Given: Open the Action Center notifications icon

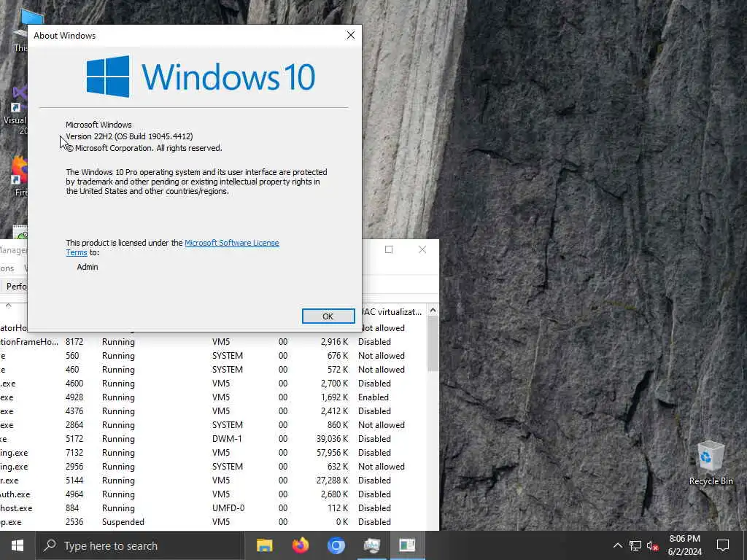Looking at the screenshot, I should click(x=723, y=545).
